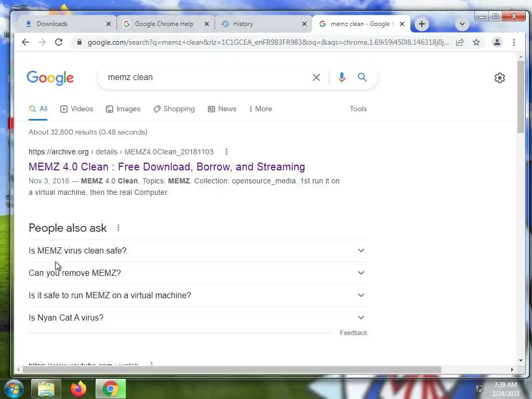532x399 pixels.
Task: Expand "Can you remove MEMZ?"
Action: (197, 273)
